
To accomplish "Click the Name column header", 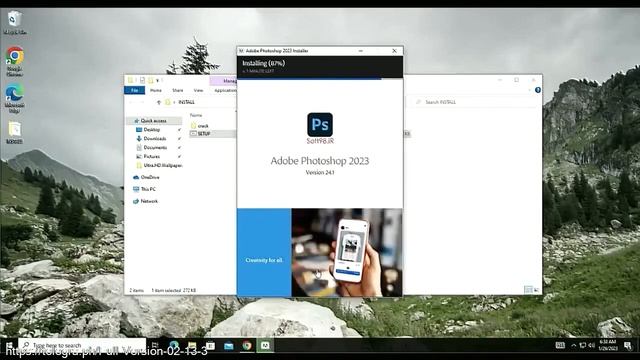I will tap(196, 116).
